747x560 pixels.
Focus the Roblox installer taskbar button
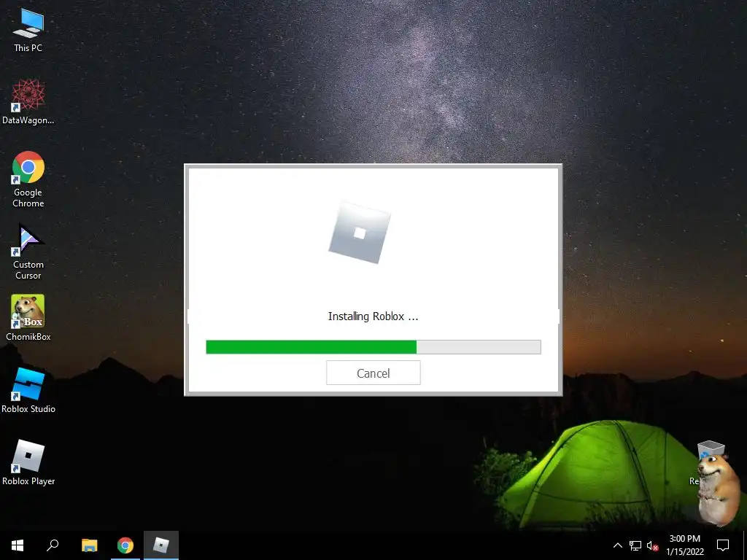161,545
